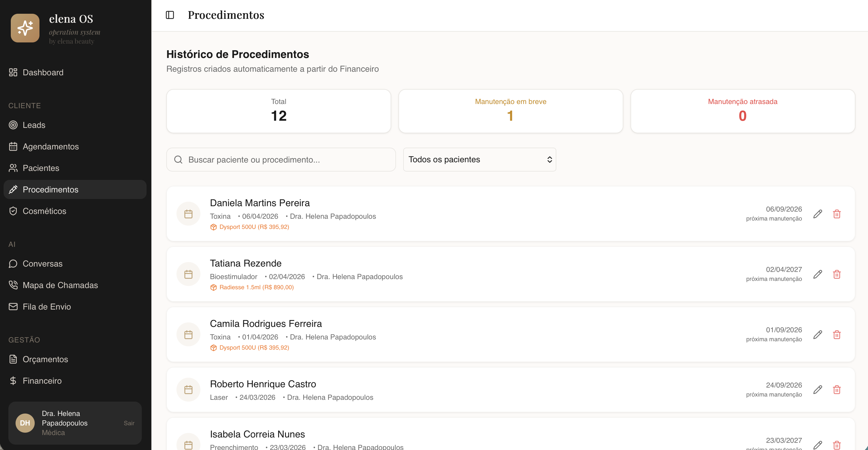
Task: Edit Daniela Martins Pereira's procedure
Action: point(818,214)
